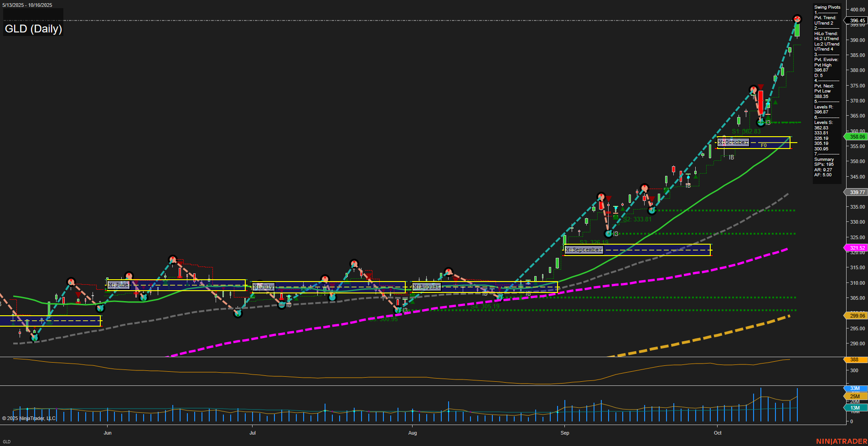Click the gray 339.77 price marker
868x446 pixels.
point(857,192)
